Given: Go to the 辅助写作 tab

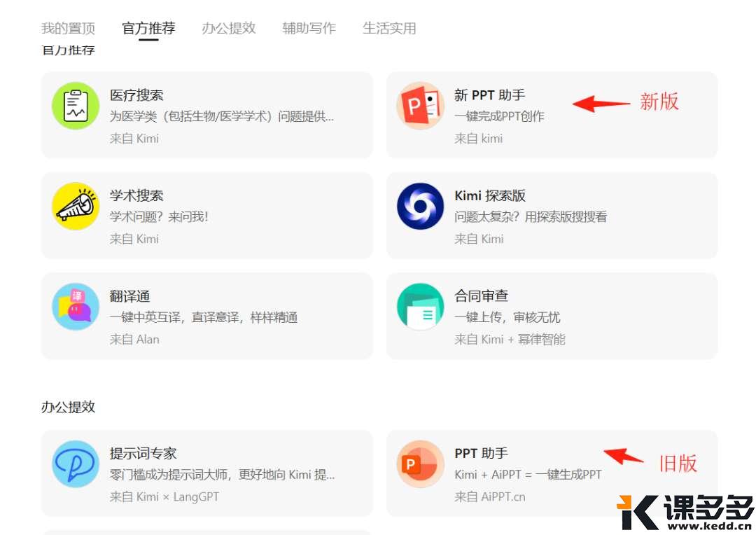Looking at the screenshot, I should click(x=309, y=29).
